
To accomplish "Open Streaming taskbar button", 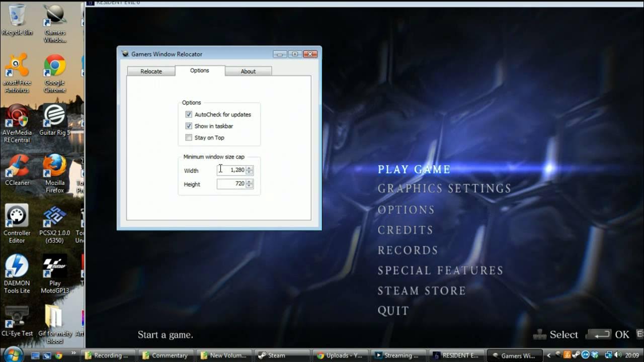I will pyautogui.click(x=398, y=355).
